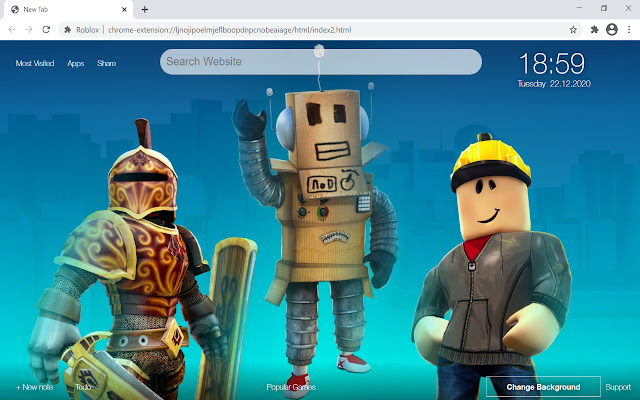Click the Search Website field
Screen dimensions: 640x400
321,62
